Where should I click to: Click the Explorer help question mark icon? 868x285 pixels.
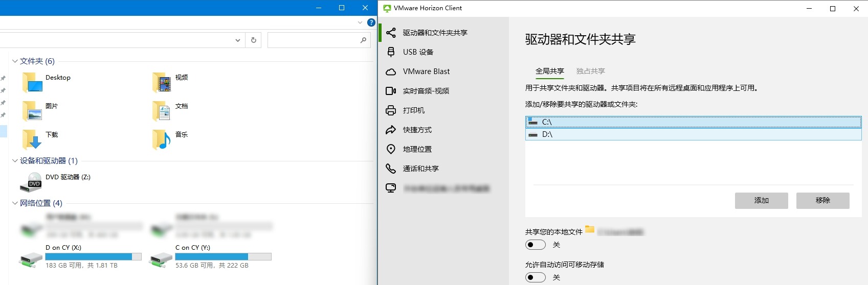click(x=371, y=22)
